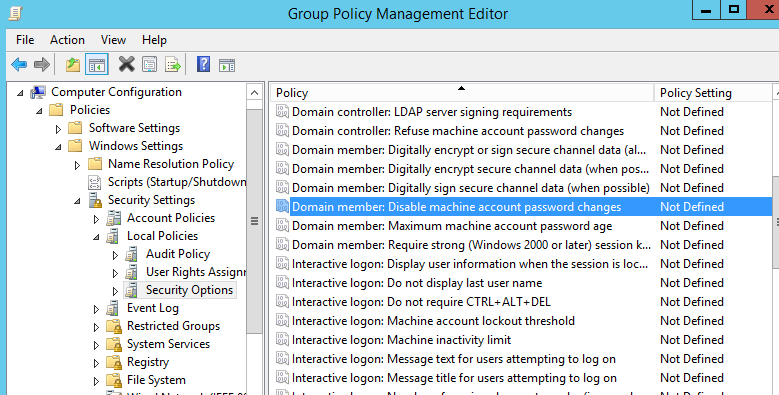
Task: Collapse the Windows Settings node
Action: point(58,147)
